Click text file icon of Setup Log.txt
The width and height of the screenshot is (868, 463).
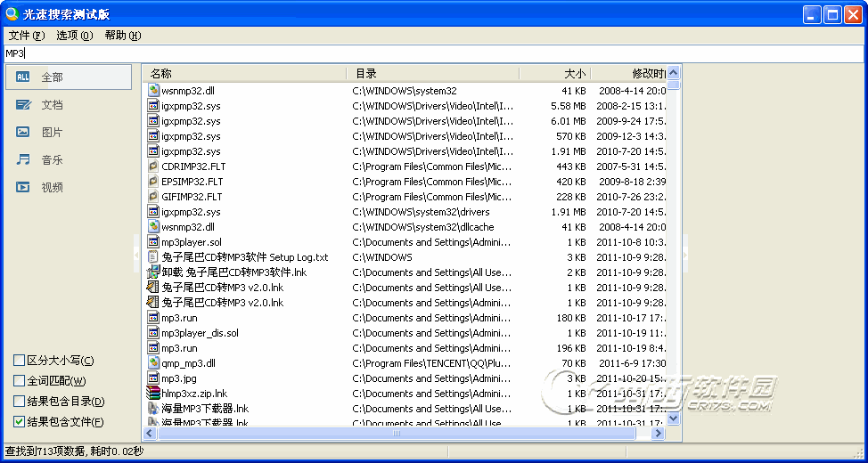[x=153, y=256]
